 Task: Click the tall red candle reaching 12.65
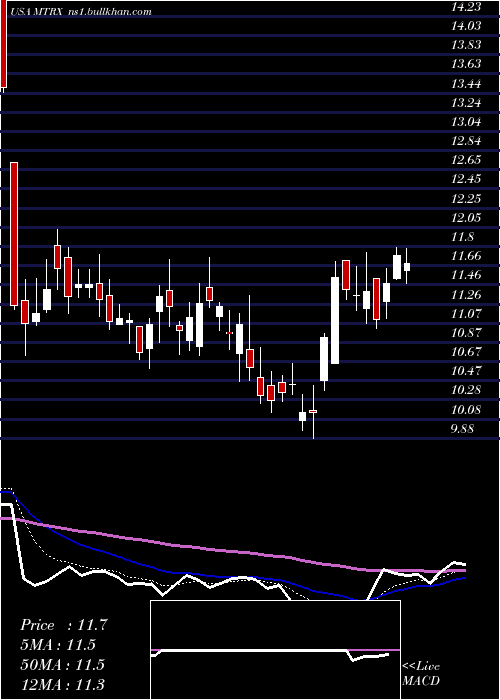tap(14, 234)
